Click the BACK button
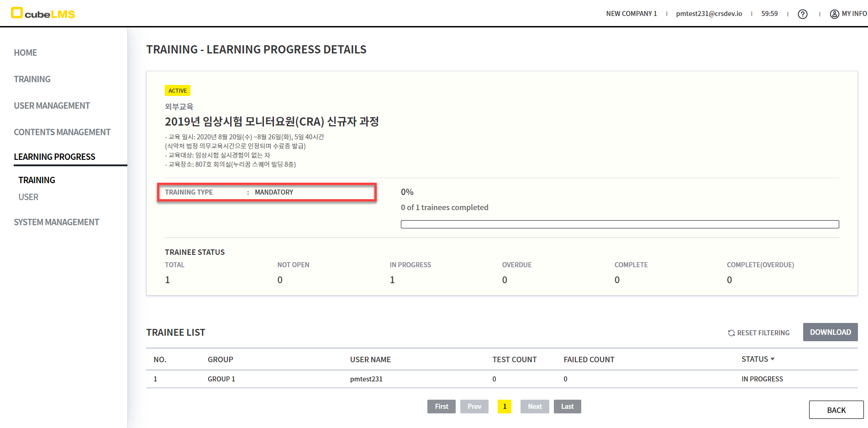The height and width of the screenshot is (428, 868). coord(836,410)
